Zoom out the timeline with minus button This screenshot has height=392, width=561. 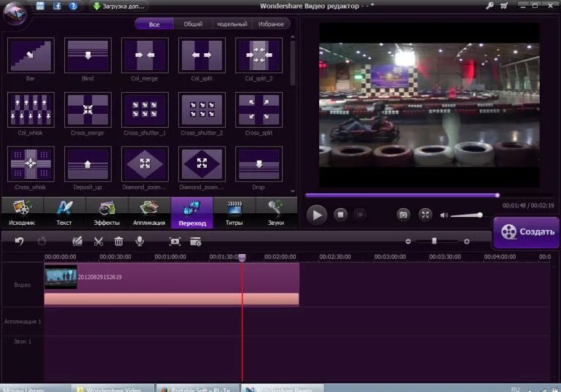tap(408, 242)
